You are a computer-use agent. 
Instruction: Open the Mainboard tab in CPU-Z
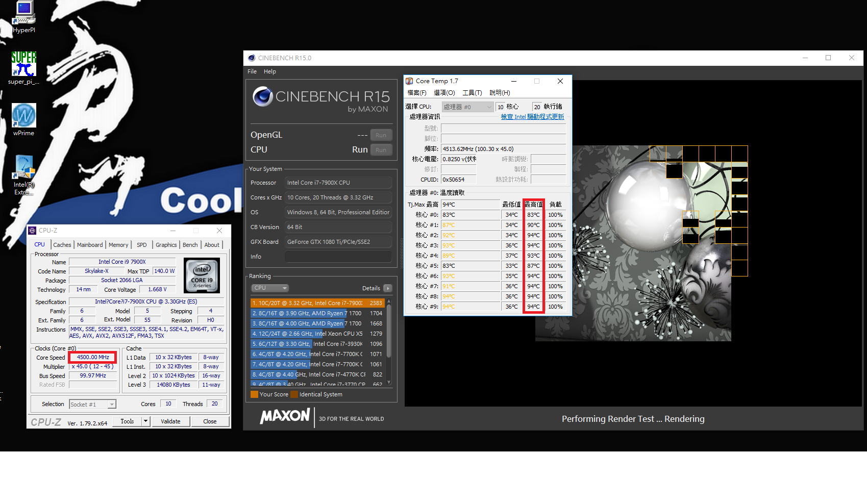[90, 245]
